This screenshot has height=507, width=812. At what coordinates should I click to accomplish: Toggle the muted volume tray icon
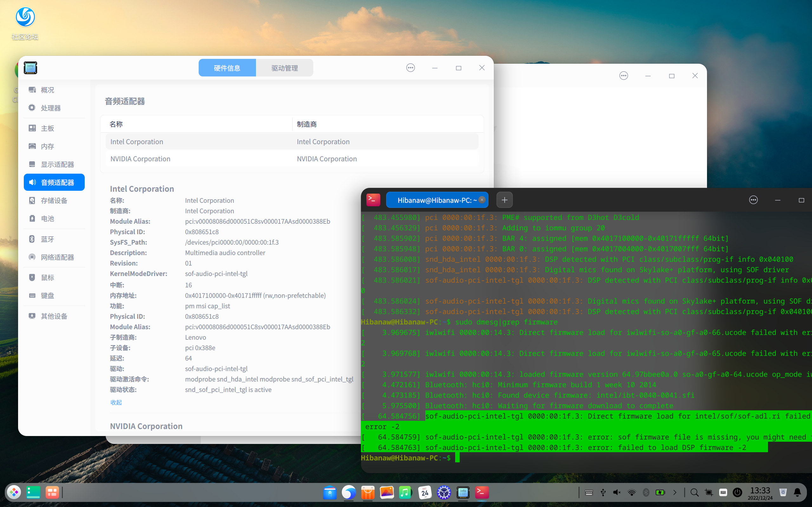coord(617,492)
